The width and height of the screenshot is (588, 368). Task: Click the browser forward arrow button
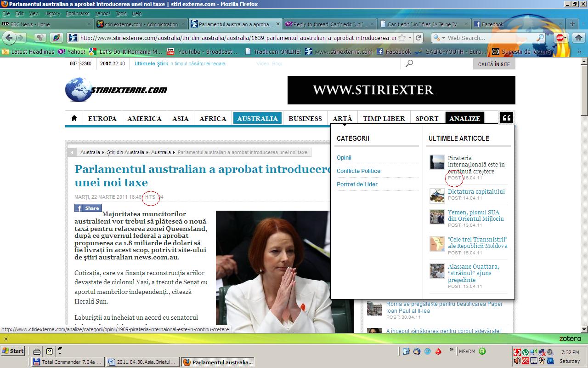tap(21, 38)
